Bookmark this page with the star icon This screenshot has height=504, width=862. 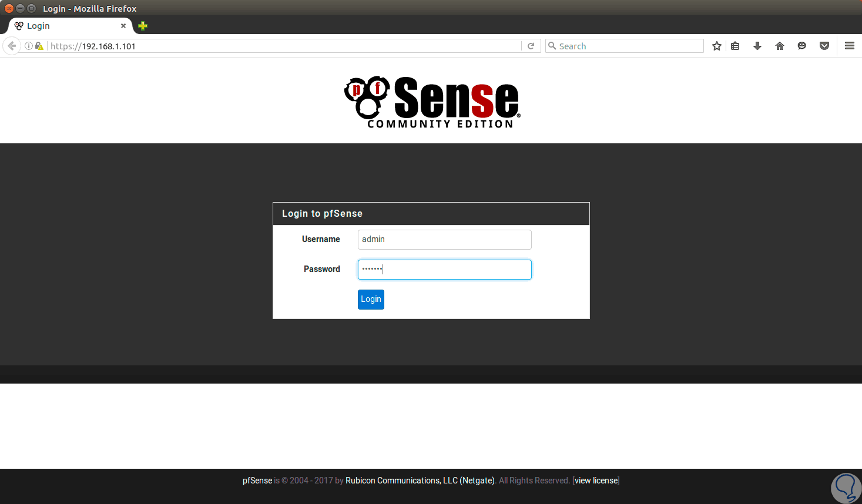pyautogui.click(x=717, y=46)
